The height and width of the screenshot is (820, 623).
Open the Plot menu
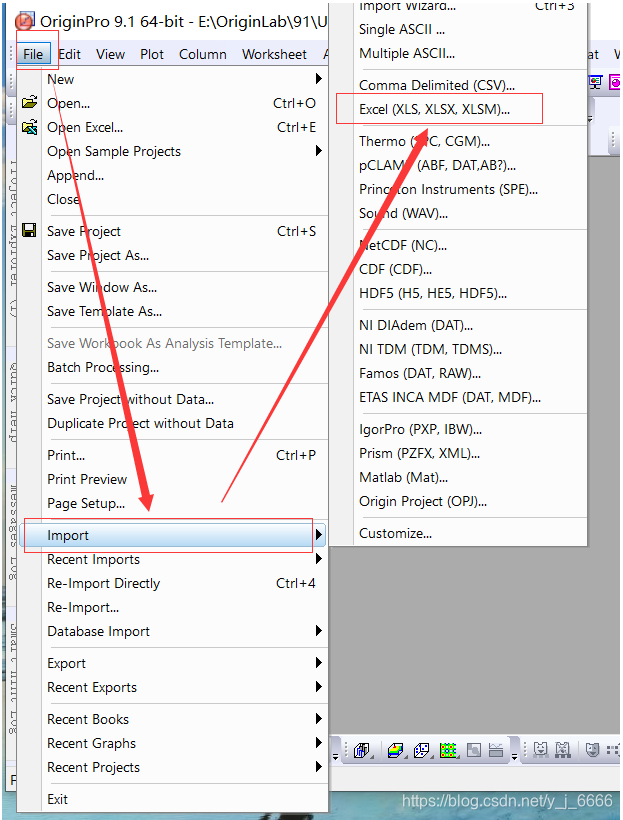tap(152, 54)
